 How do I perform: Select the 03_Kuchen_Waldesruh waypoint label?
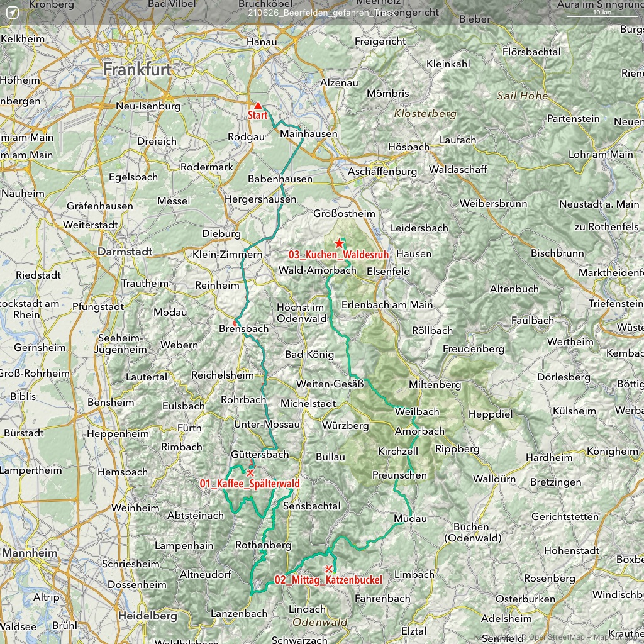click(338, 255)
